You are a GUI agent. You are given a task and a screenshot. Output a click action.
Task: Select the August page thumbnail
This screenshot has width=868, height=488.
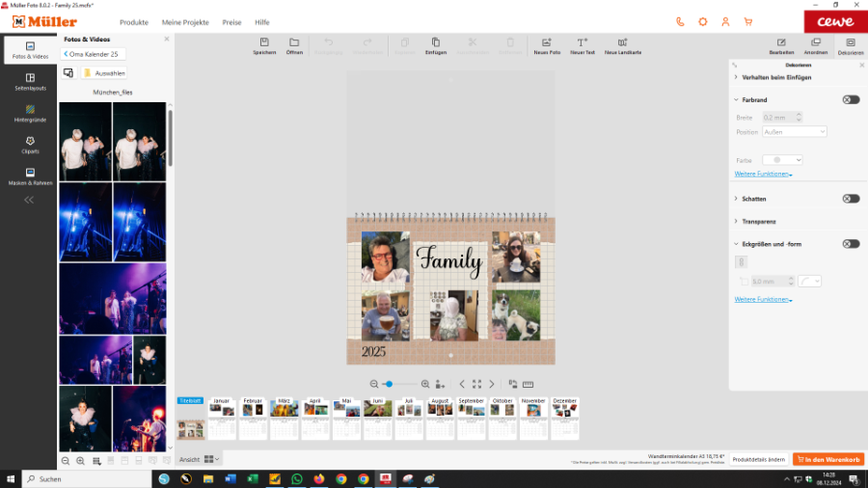[440, 417]
